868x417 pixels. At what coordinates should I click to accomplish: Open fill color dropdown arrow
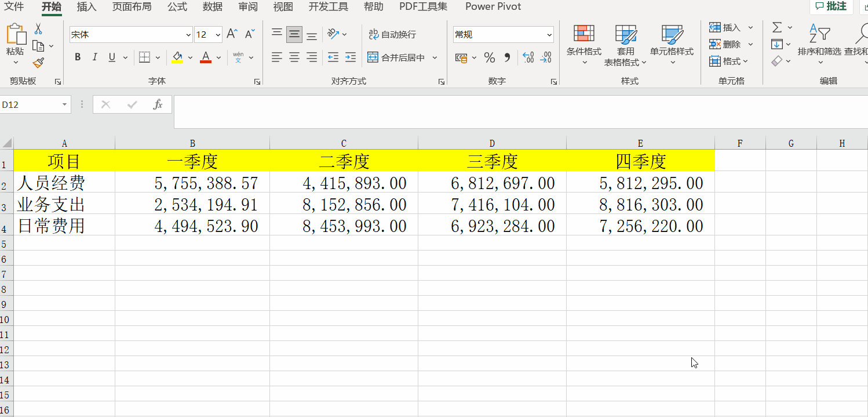(x=190, y=57)
